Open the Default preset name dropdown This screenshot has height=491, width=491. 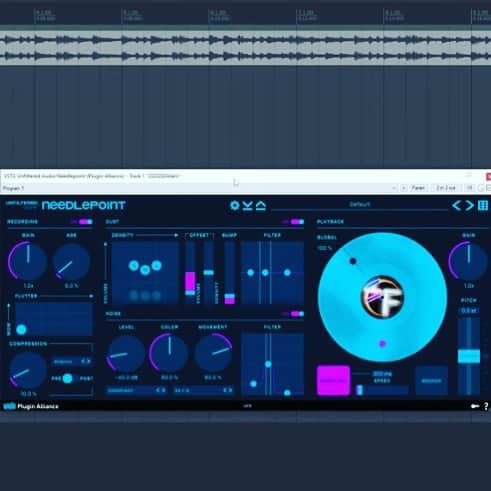pos(360,204)
